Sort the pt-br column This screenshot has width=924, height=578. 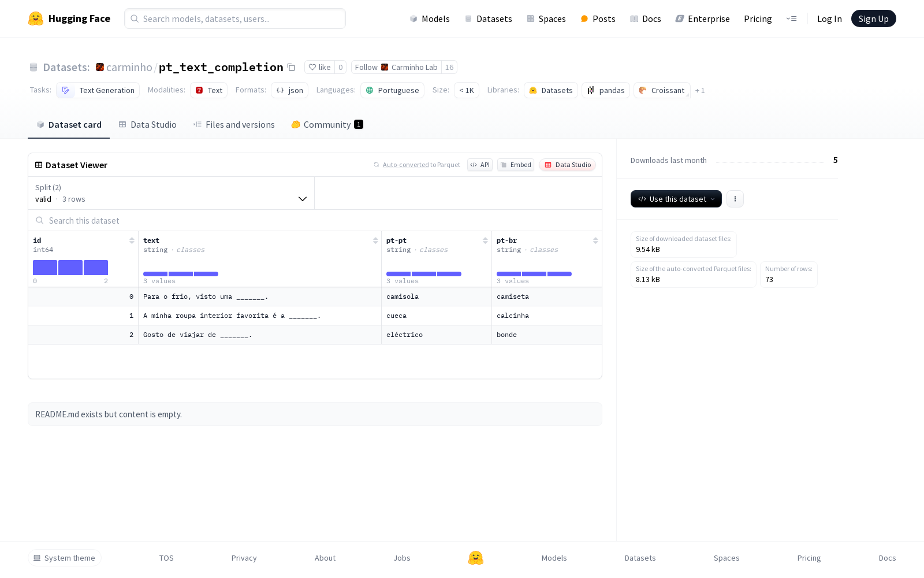[x=595, y=240]
